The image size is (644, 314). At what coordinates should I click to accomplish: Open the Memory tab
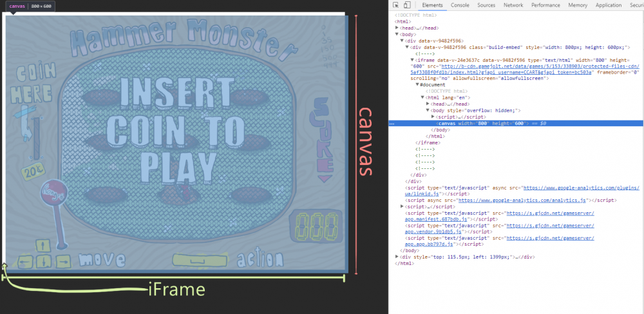[578, 5]
